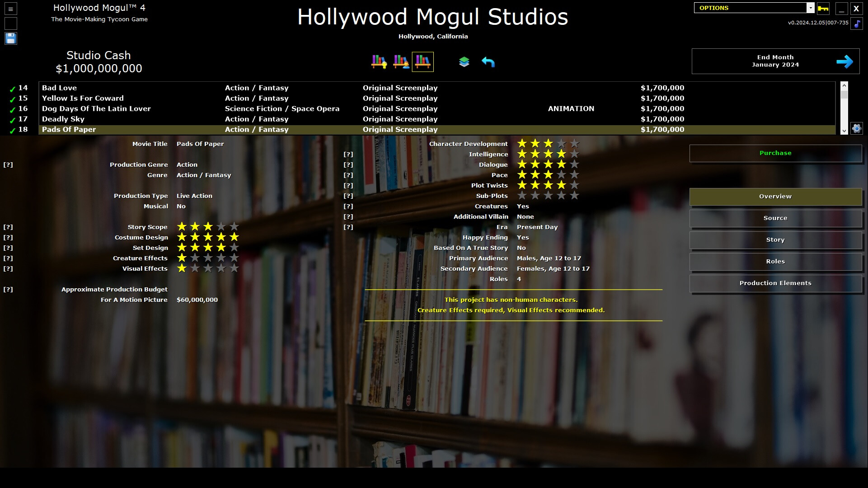Open the Intelligence help marker
Screen dimensions: 868x488
[348, 154]
